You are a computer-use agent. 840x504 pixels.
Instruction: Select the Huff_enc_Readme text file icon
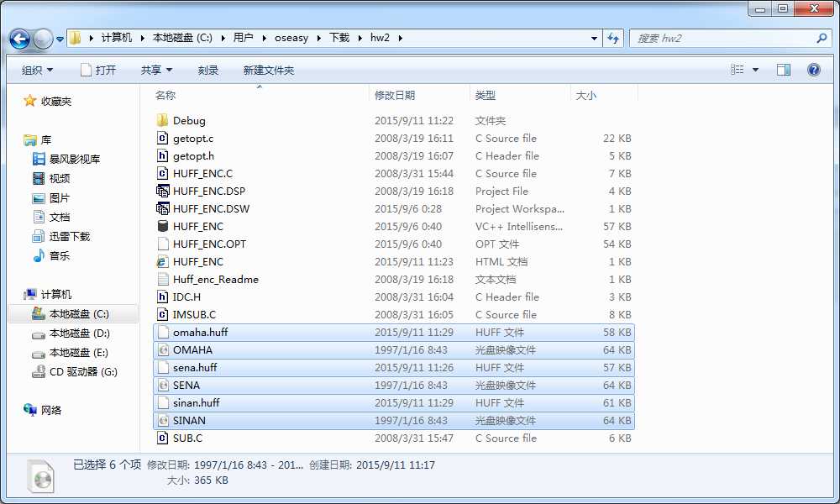point(162,279)
